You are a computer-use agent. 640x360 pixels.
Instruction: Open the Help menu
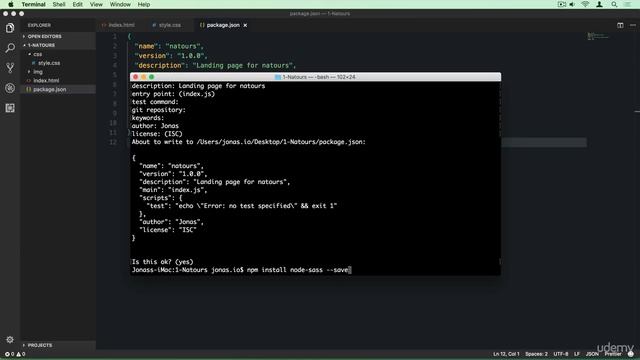[x=144, y=4]
